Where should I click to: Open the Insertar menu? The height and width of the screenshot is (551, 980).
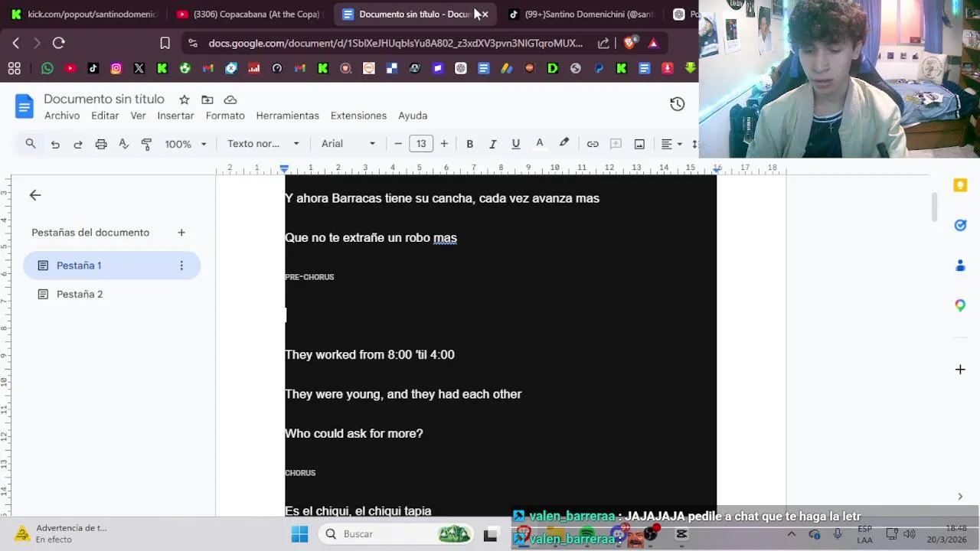(175, 116)
